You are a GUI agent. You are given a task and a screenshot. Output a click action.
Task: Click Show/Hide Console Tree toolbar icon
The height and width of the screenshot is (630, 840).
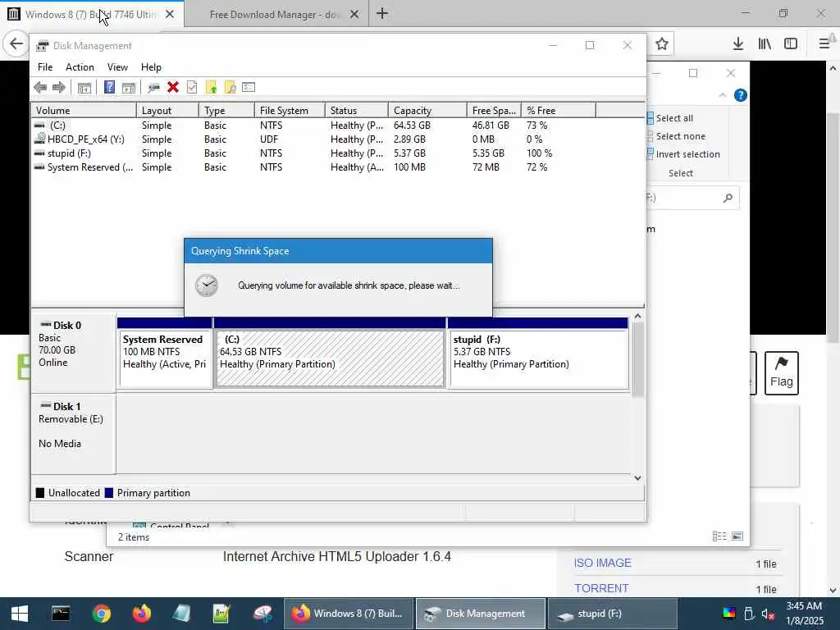pos(84,87)
